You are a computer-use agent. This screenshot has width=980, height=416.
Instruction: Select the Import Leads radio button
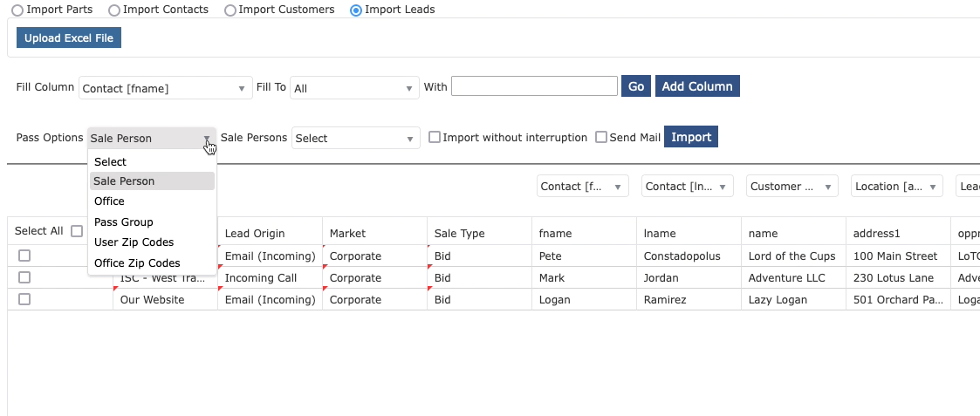[356, 10]
